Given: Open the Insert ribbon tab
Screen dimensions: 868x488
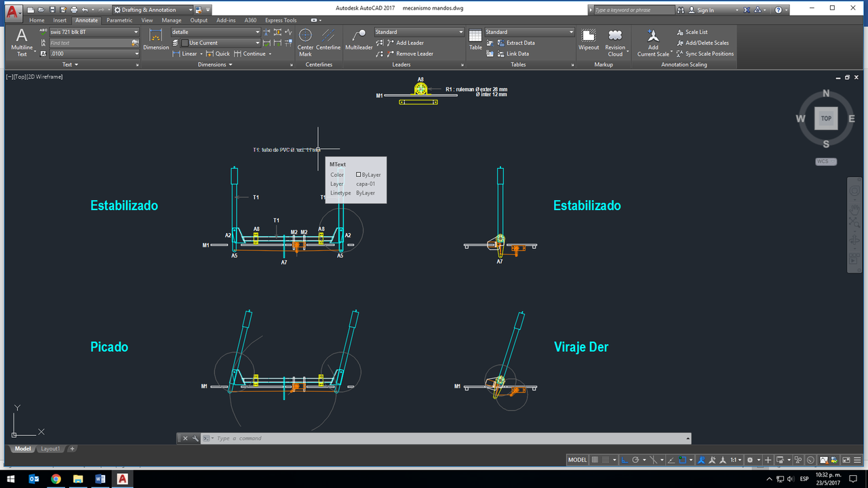Looking at the screenshot, I should click(x=60, y=20).
